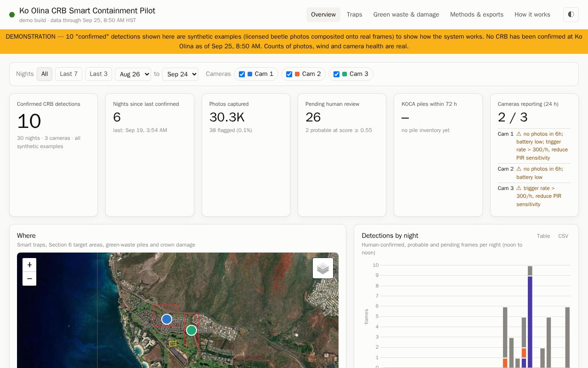The image size is (588, 368).
Task: Click "2 probable at score ≥ 0.55" text
Action: pos(339,130)
